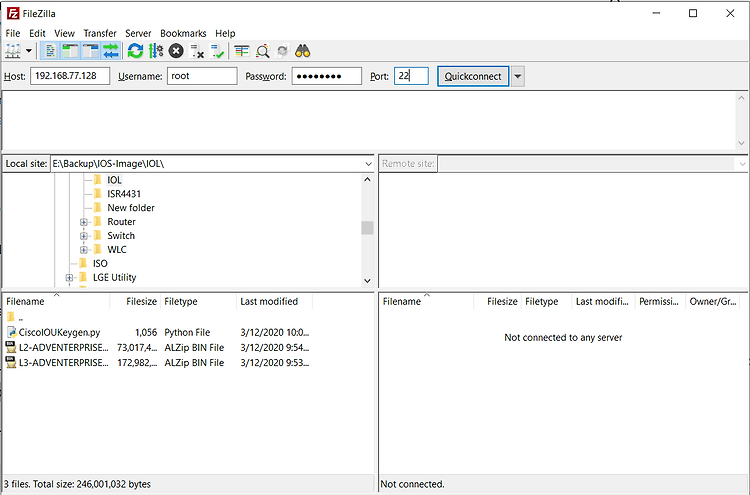Screen dimensions: 750x495
Task: Toggle message log display
Action: (50, 51)
